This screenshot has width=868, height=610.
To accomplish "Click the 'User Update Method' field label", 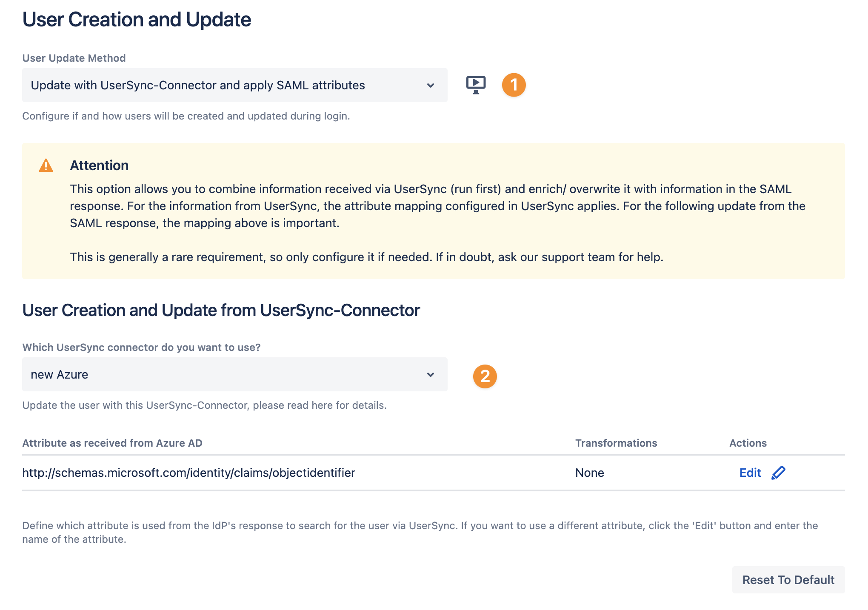I will (x=74, y=58).
